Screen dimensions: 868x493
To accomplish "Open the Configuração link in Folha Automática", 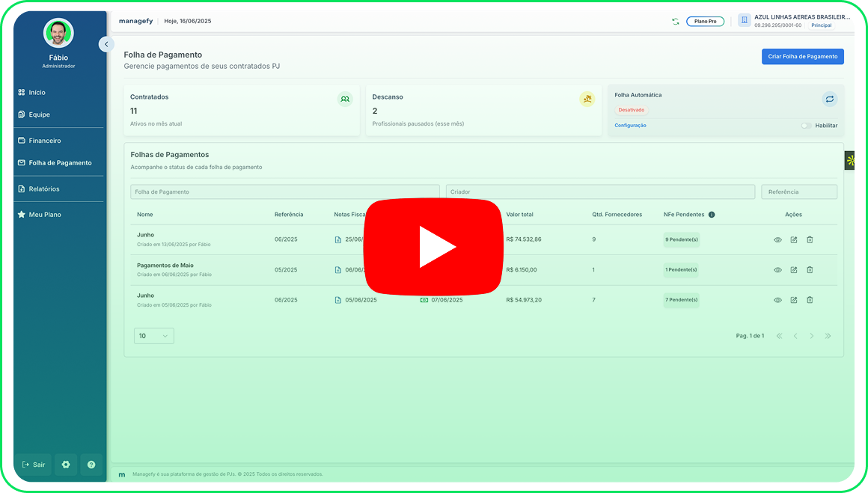I will pyautogui.click(x=630, y=126).
